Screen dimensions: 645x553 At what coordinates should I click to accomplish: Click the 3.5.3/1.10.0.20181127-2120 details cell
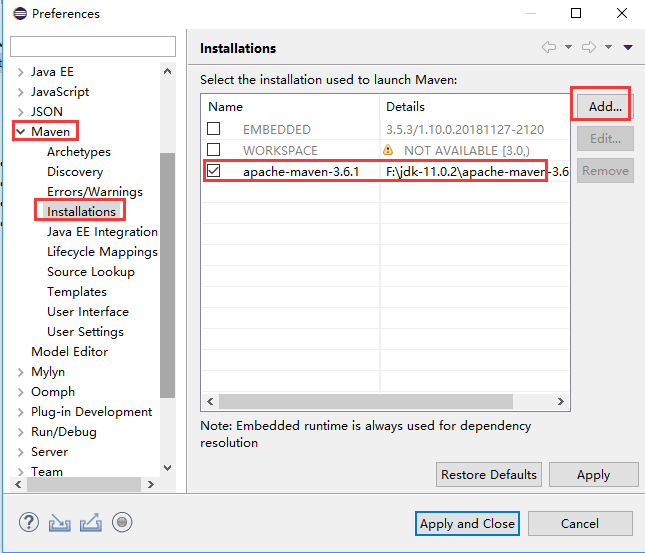point(465,130)
